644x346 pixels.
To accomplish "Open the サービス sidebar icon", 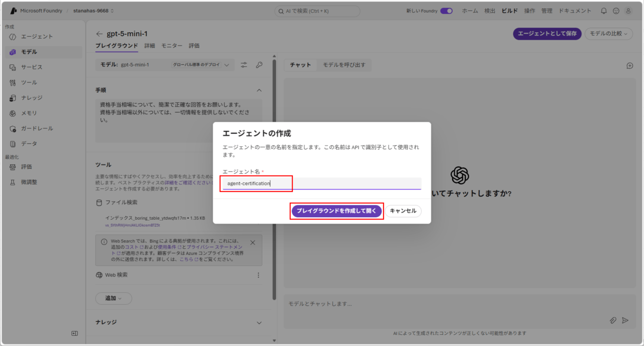I will (13, 67).
